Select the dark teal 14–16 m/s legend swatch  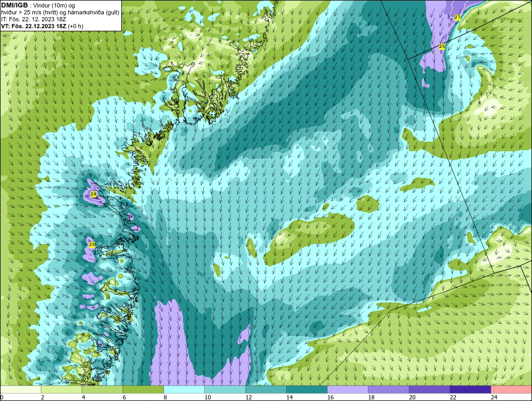(307, 389)
